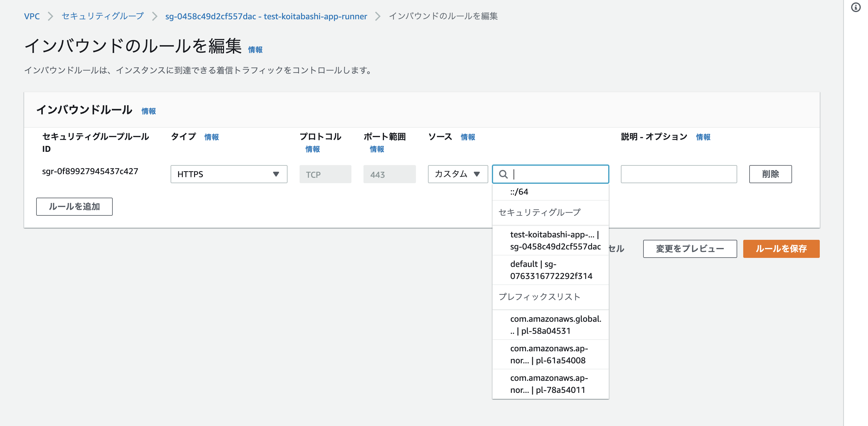Image resolution: width=868 pixels, height=426 pixels.
Task: Click 情報 link under ポート範囲 column
Action: (x=377, y=149)
